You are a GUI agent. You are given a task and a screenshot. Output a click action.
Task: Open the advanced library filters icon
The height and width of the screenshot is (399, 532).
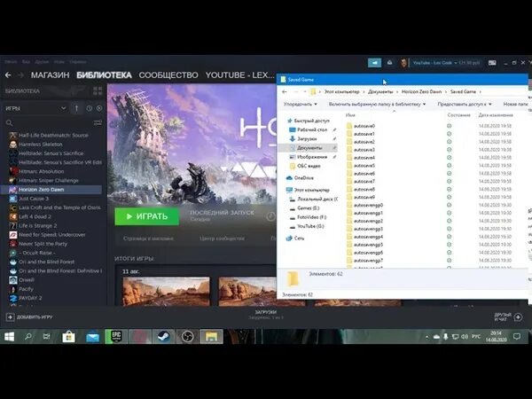tap(98, 122)
